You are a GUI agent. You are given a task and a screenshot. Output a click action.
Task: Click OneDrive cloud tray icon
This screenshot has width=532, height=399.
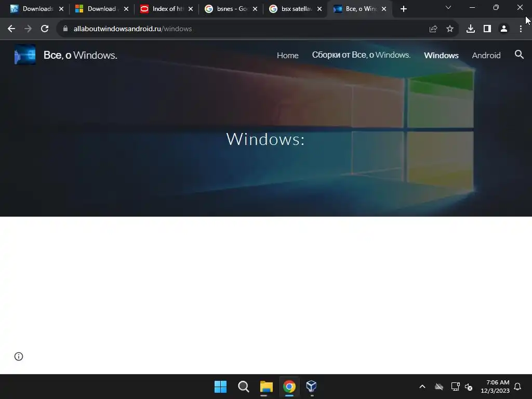[438, 387]
